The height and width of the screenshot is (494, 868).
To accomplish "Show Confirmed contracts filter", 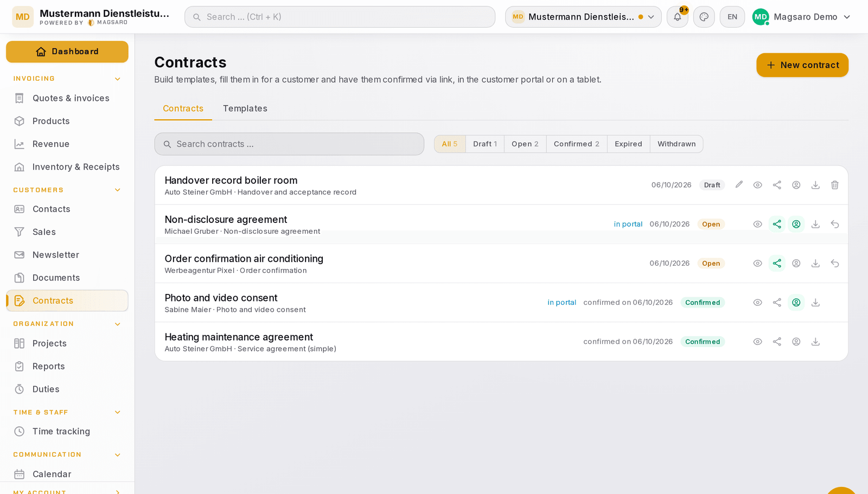I will [577, 144].
